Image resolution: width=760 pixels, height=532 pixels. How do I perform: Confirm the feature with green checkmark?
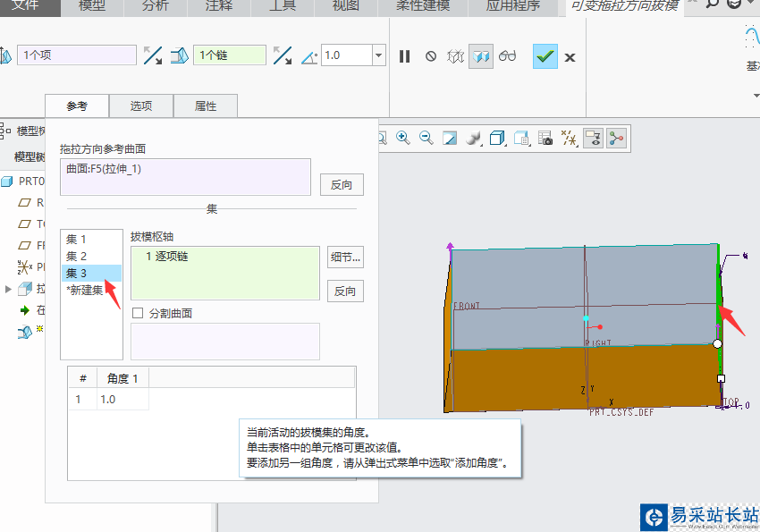coord(545,56)
